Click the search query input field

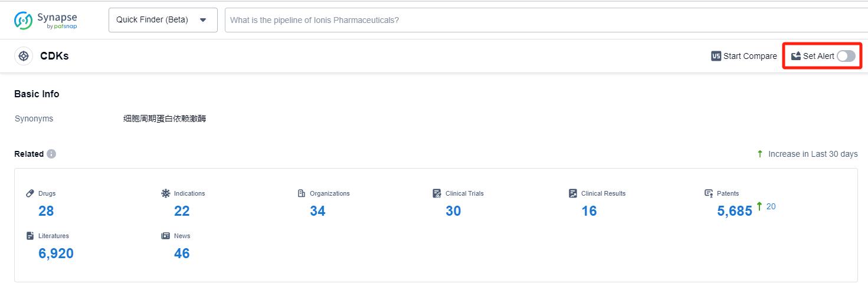(531, 20)
